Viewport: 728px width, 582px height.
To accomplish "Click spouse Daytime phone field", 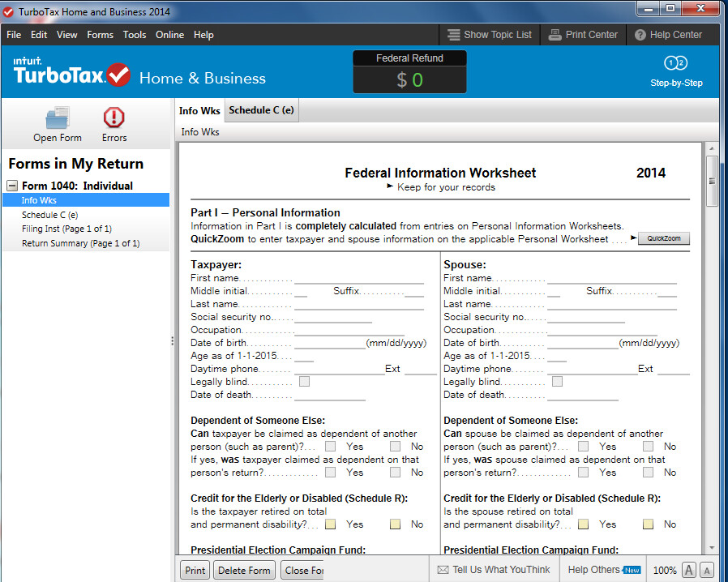I will coord(593,369).
